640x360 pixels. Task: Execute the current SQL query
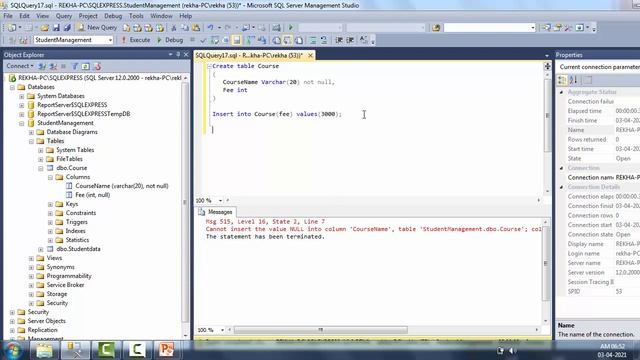tap(136, 40)
